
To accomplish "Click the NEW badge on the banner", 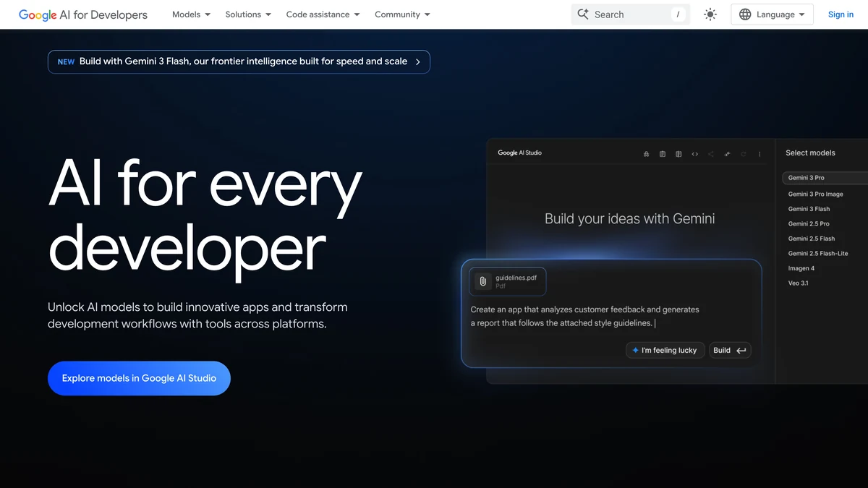I will (66, 62).
